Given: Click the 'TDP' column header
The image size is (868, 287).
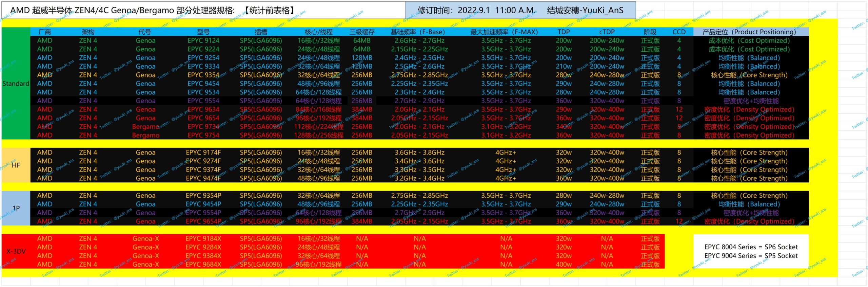Looking at the screenshot, I should [x=564, y=32].
